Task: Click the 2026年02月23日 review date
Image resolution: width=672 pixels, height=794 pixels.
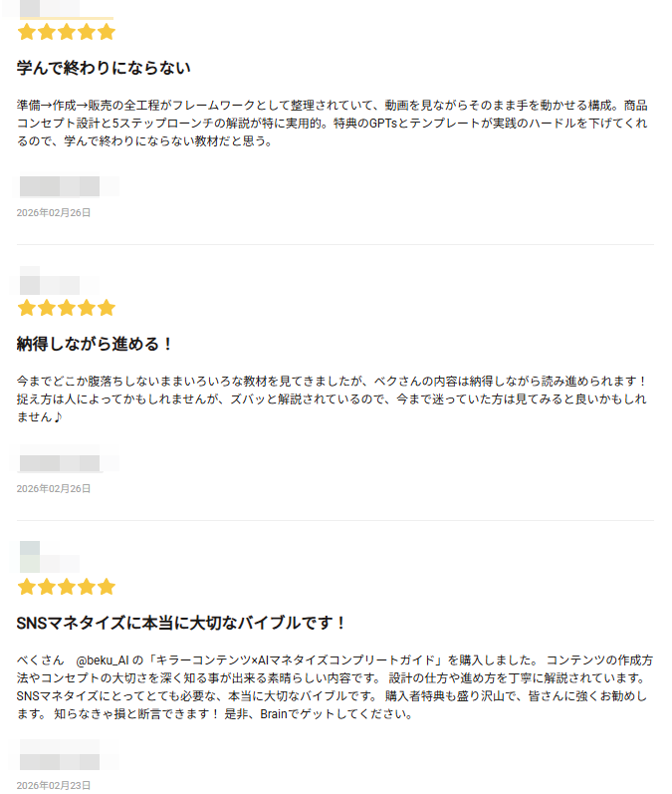Action: coord(54,786)
